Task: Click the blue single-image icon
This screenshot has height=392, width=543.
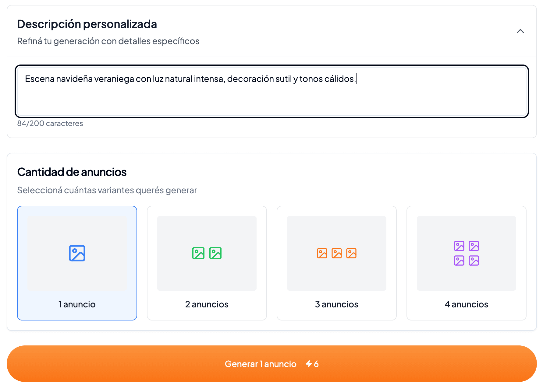Action: pos(77,253)
